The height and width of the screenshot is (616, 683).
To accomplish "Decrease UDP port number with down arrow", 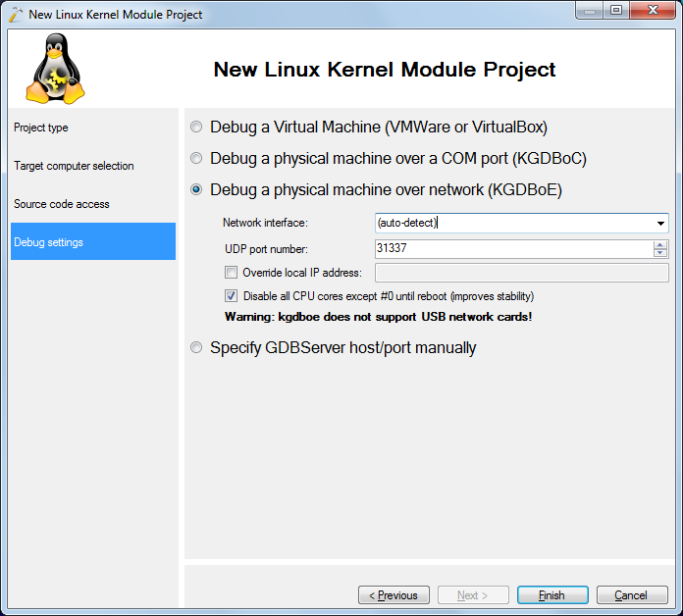I will click(659, 253).
